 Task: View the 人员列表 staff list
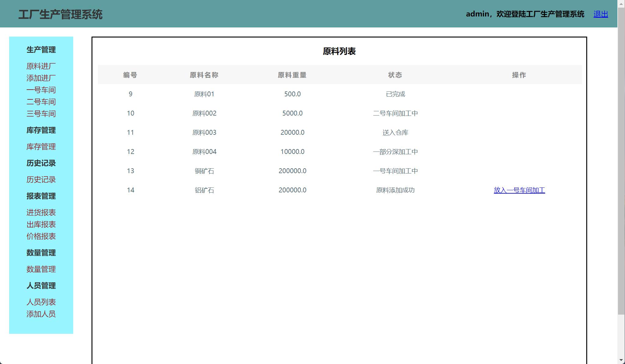[41, 302]
